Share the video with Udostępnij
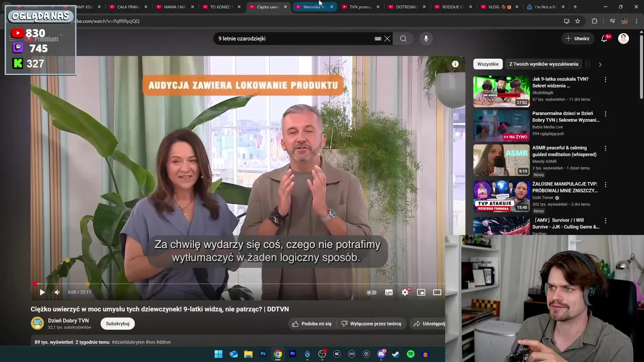Viewport: 644px width, 362px height. click(429, 324)
